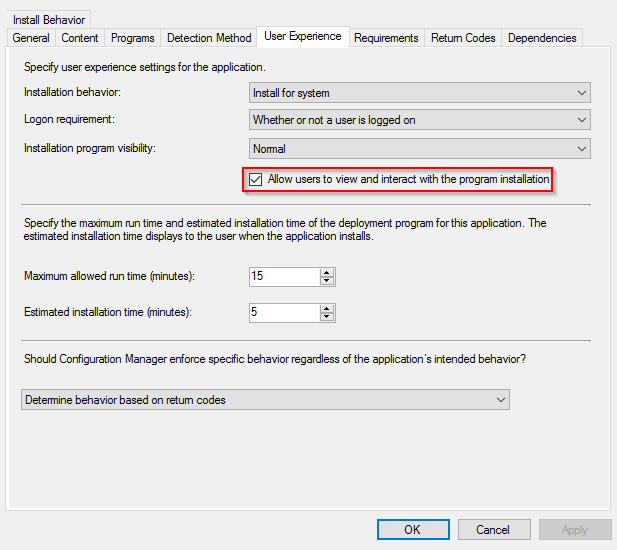Click the Cancel button

(493, 529)
